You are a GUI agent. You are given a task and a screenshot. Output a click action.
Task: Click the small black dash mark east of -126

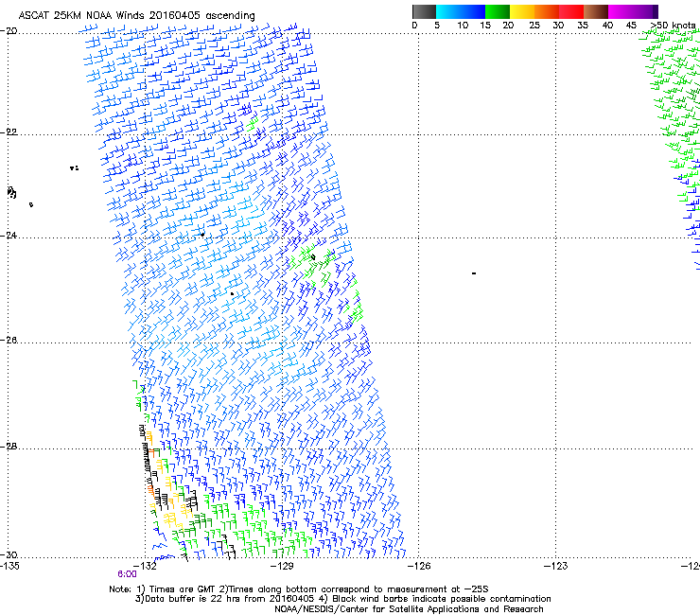474,273
